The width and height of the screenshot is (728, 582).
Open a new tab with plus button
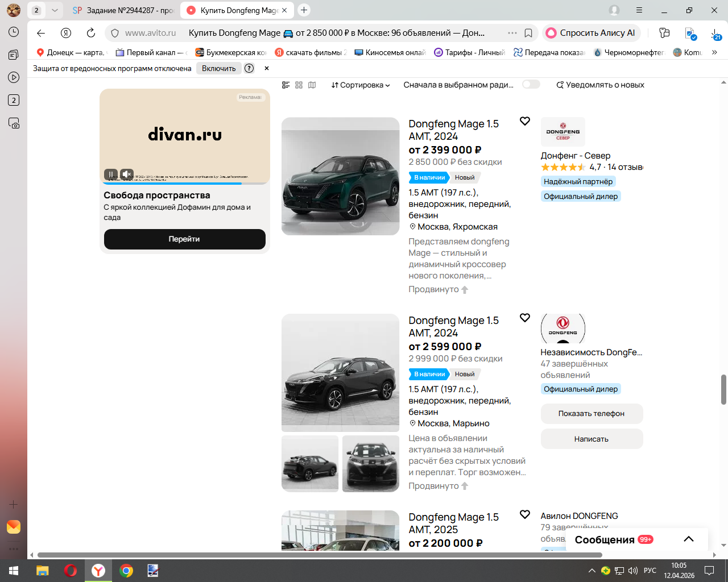tap(304, 10)
